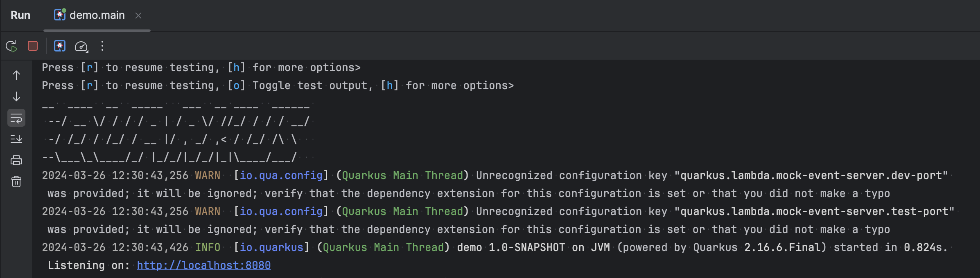The height and width of the screenshot is (278, 980).
Task: Click the Quarkus icon on the demo.main tab
Action: pos(60,15)
